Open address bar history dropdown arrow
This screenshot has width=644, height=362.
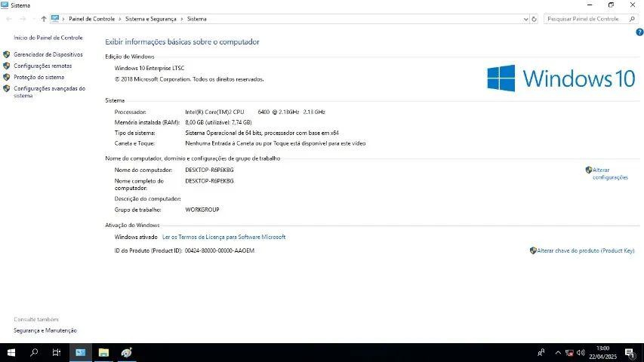coord(525,19)
